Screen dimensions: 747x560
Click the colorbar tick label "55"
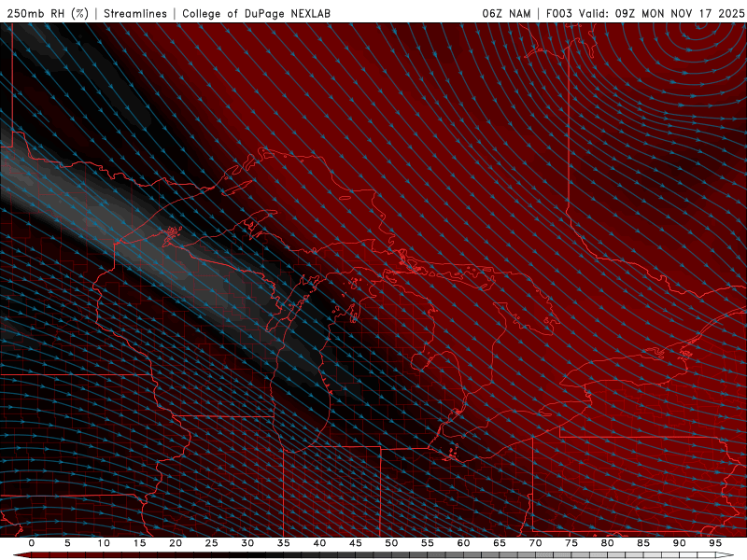(x=428, y=543)
